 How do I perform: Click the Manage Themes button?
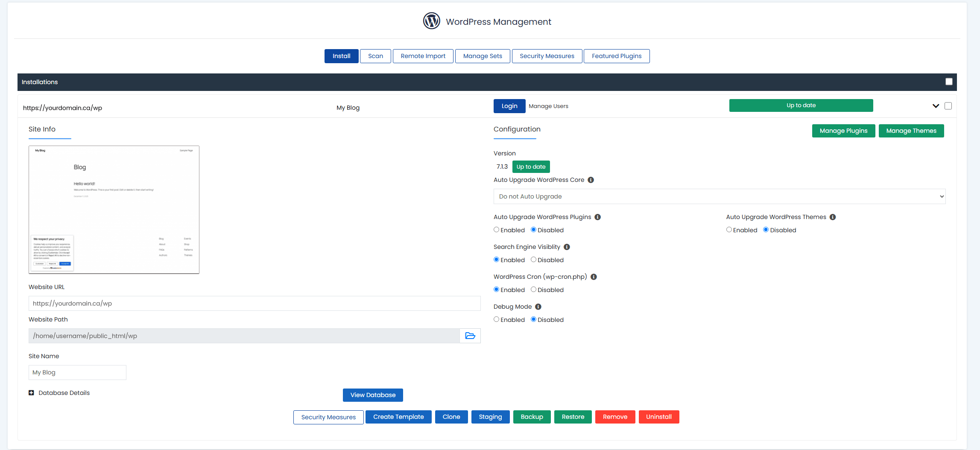911,131
